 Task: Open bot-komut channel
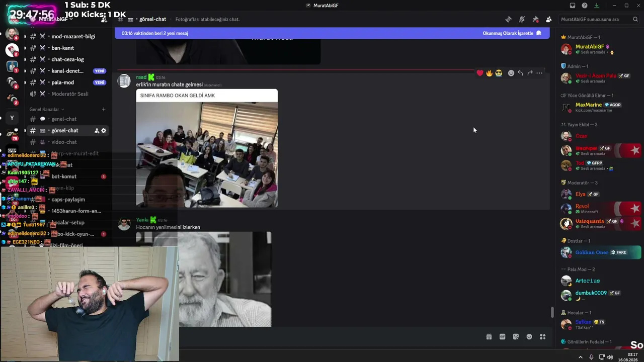click(68, 176)
